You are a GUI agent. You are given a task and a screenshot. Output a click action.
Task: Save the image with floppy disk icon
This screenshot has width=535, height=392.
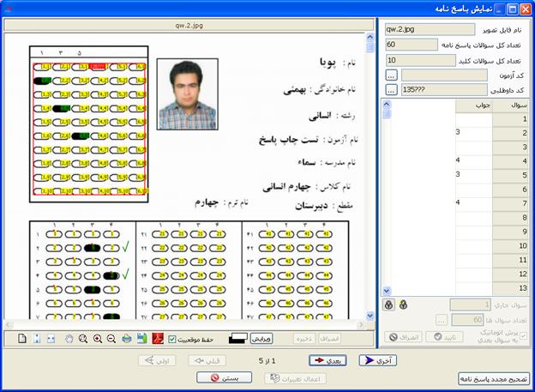[142, 339]
